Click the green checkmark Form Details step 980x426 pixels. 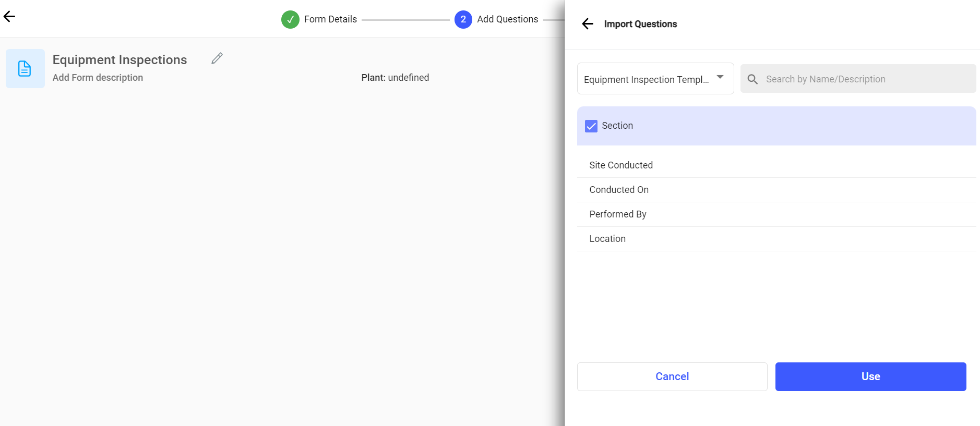(290, 19)
